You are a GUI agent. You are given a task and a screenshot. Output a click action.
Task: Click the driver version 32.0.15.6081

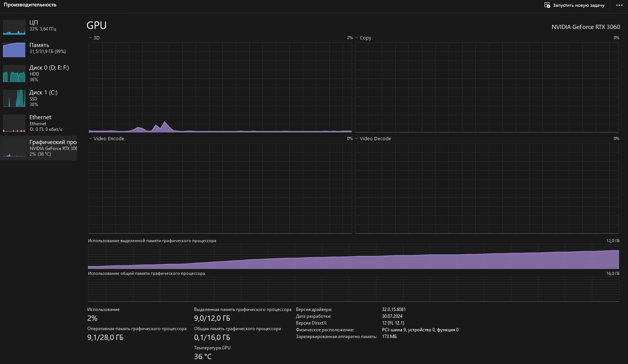(x=394, y=309)
